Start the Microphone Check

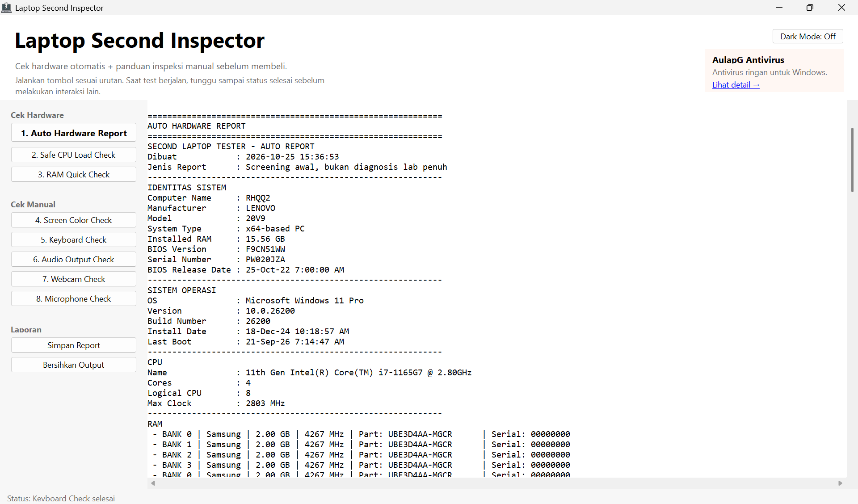point(74,299)
